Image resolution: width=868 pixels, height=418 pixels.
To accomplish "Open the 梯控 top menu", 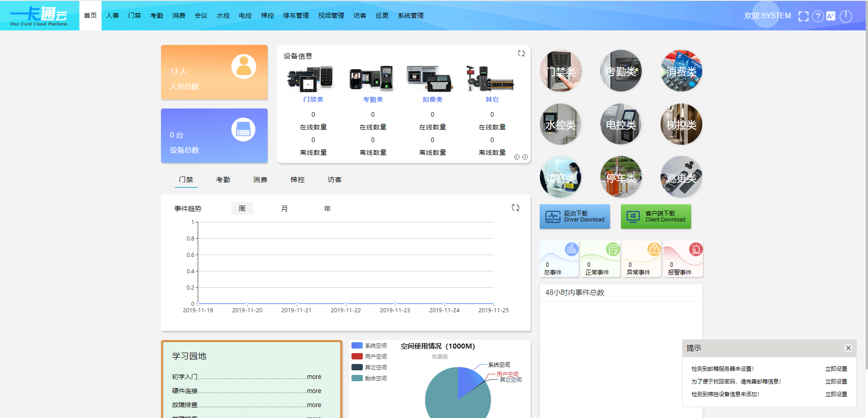I will [x=268, y=15].
